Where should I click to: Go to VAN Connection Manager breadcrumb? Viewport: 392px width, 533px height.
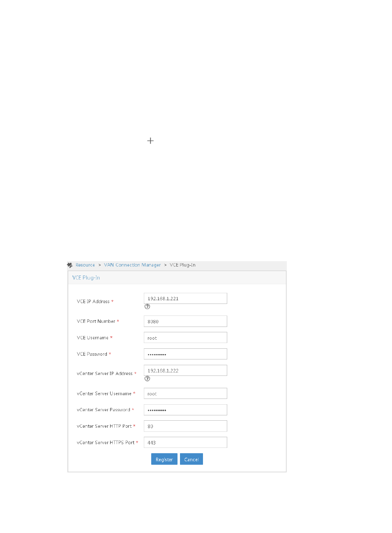pyautogui.click(x=132, y=265)
